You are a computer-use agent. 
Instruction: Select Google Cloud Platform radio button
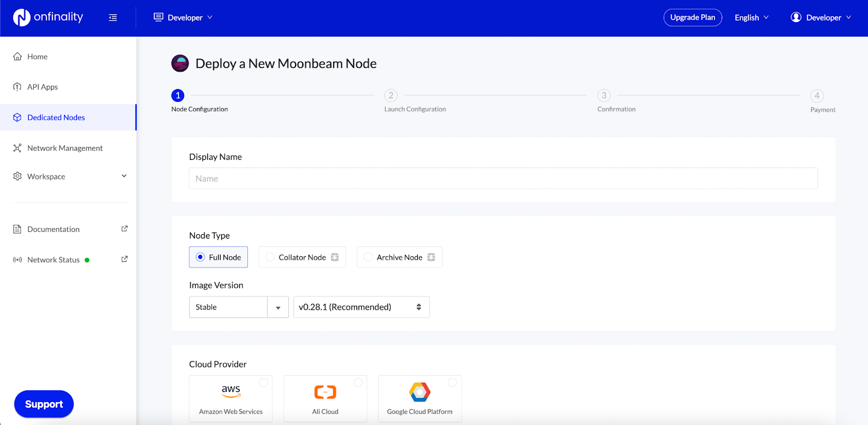(x=452, y=383)
